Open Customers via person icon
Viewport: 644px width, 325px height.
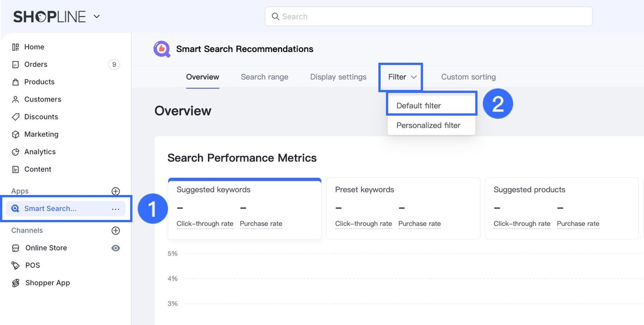(16, 99)
